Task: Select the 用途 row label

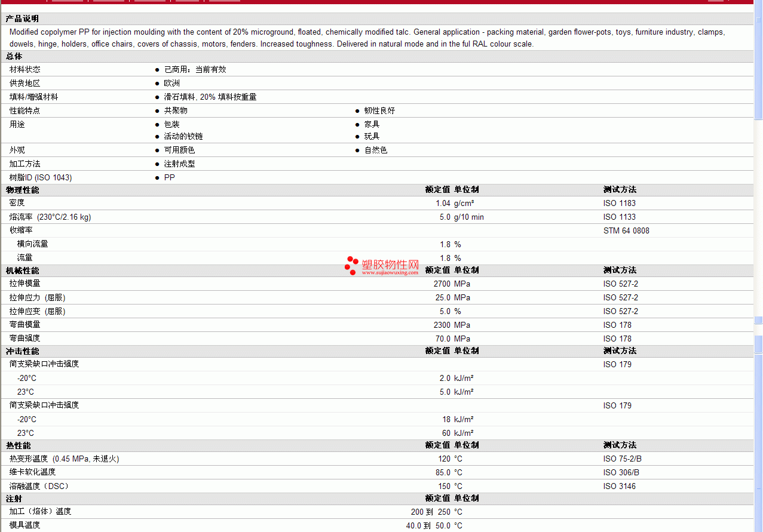Action: tap(17, 124)
